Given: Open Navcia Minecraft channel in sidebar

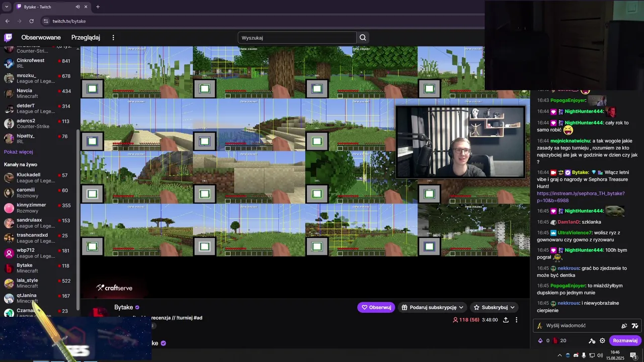Looking at the screenshot, I should click(39, 94).
